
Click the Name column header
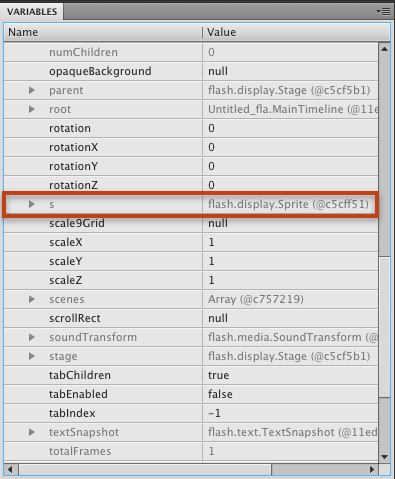point(103,32)
